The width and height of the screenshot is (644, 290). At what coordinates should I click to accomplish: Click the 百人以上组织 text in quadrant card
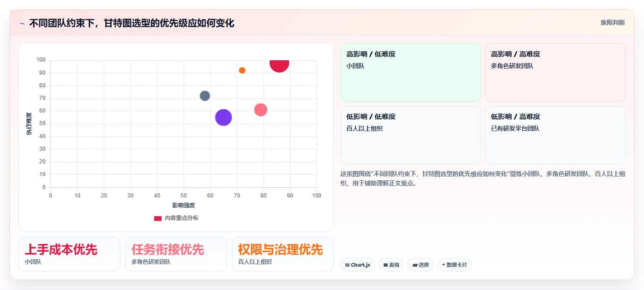click(x=365, y=128)
